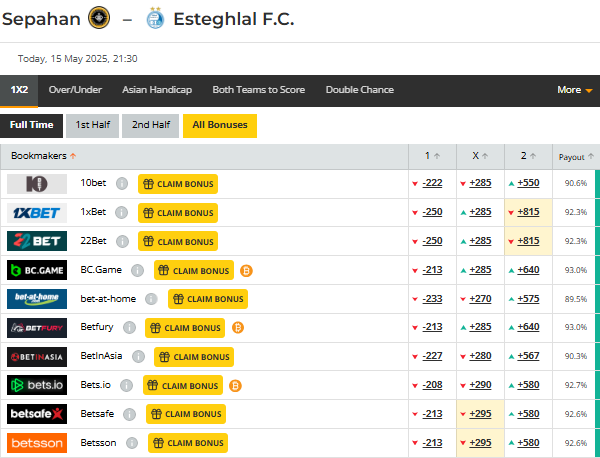Screen dimensions: 600x458
Task: Click the info icon next to Betsafe
Action: tap(129, 414)
